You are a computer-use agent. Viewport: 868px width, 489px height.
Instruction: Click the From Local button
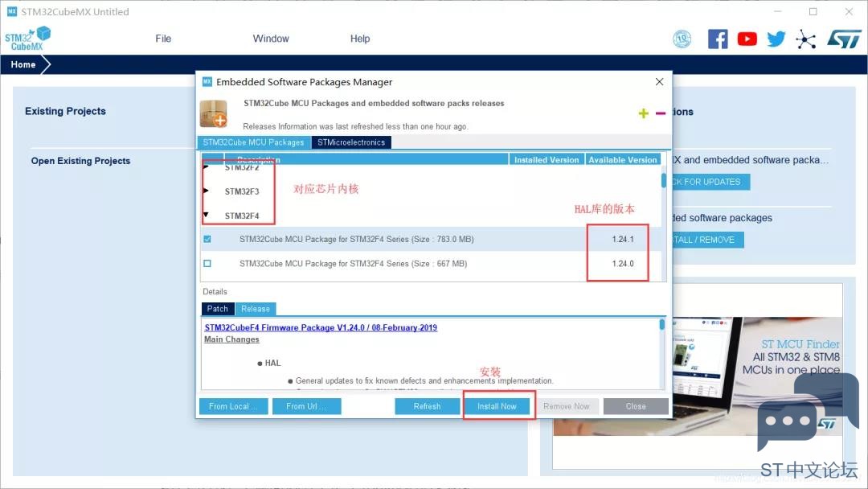click(x=233, y=406)
